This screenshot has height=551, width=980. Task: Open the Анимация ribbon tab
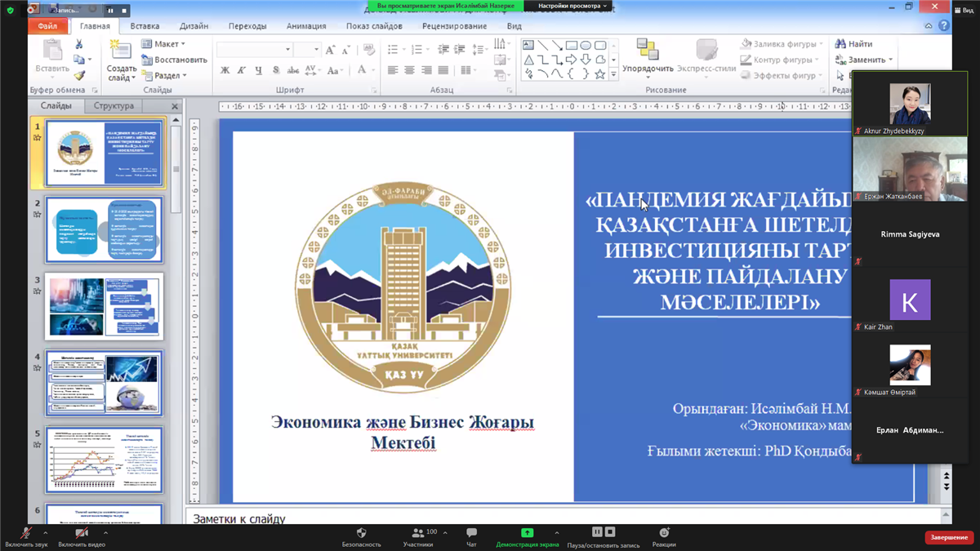point(306,26)
